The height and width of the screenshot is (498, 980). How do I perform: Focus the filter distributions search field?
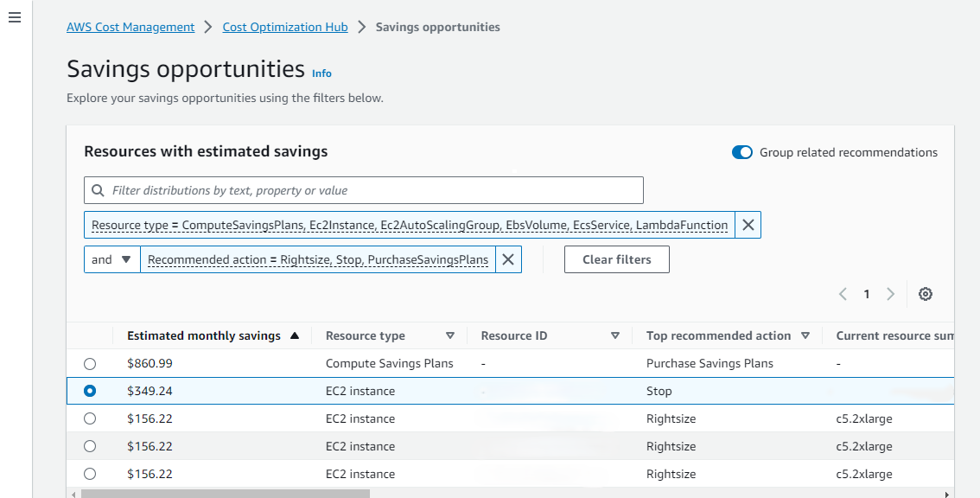point(364,190)
